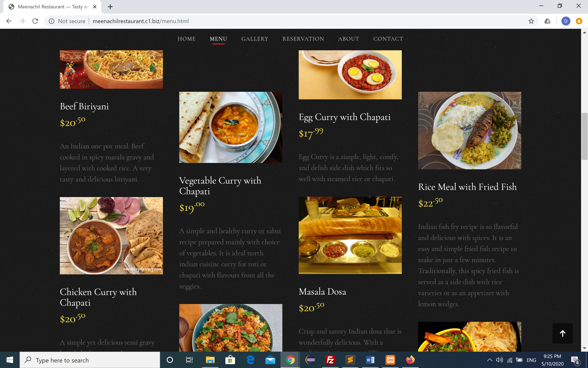Open the GALLERY page
The width and height of the screenshot is (588, 368).
click(255, 39)
